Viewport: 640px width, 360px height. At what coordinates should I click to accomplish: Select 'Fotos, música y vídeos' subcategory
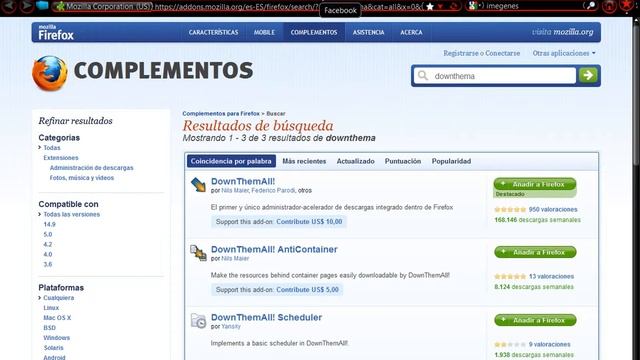point(82,178)
